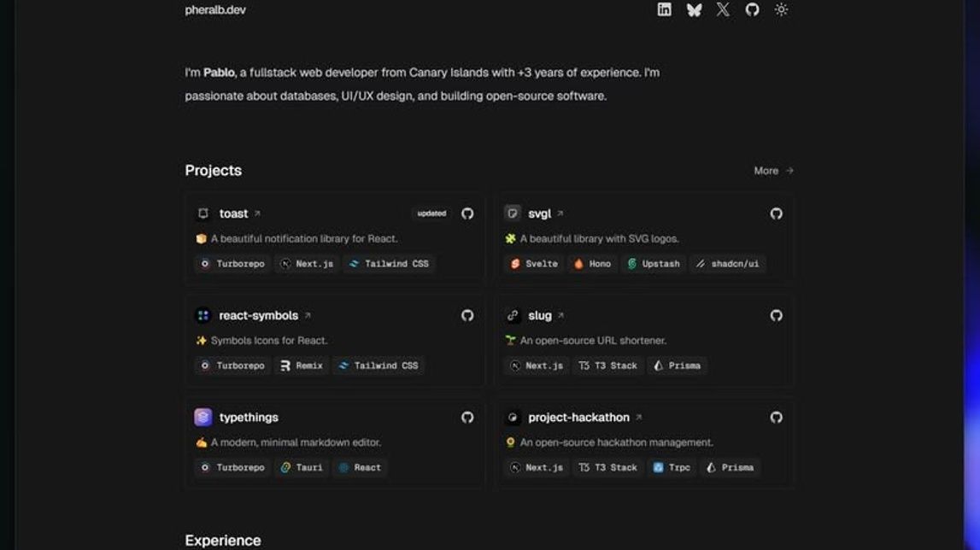Open the toast project link
This screenshot has height=550, width=980.
click(x=239, y=214)
